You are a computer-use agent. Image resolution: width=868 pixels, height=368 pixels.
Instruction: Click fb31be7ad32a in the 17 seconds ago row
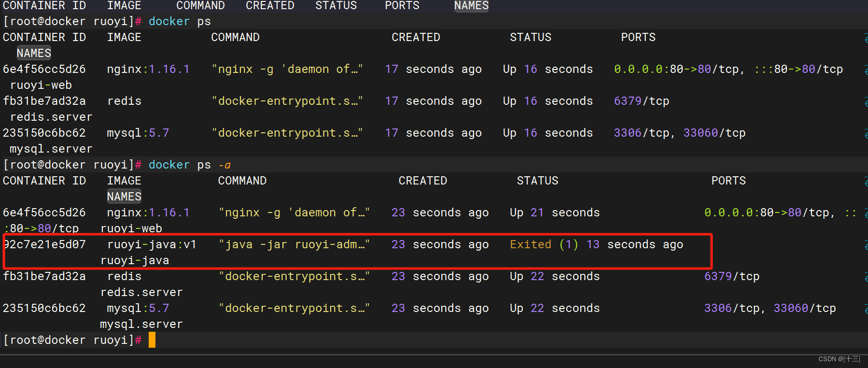click(44, 101)
